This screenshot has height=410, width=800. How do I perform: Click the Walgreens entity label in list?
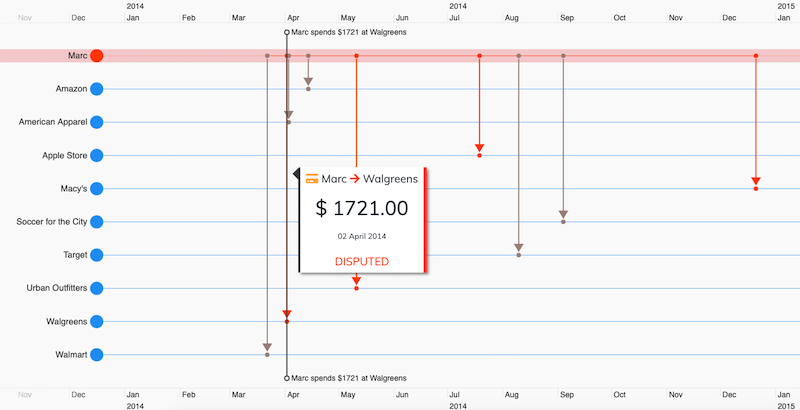[67, 321]
